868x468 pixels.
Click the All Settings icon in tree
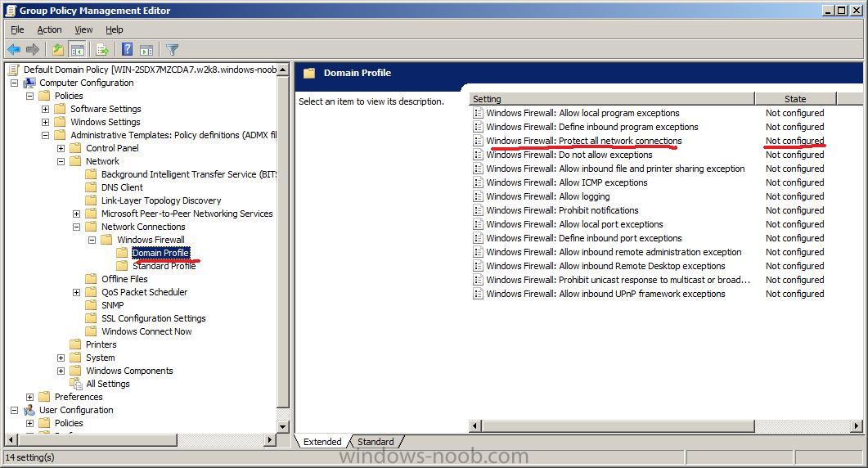pos(76,384)
